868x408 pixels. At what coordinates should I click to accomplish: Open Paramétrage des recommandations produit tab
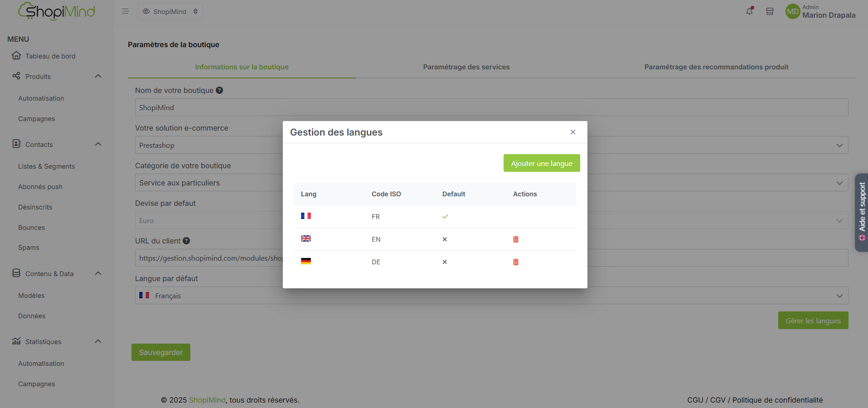[716, 67]
